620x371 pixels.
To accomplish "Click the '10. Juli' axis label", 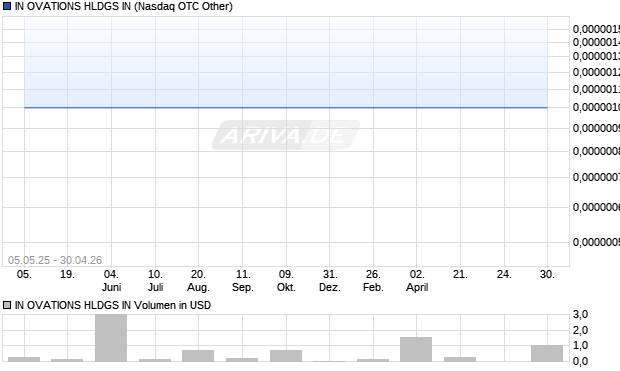I will (x=155, y=280).
